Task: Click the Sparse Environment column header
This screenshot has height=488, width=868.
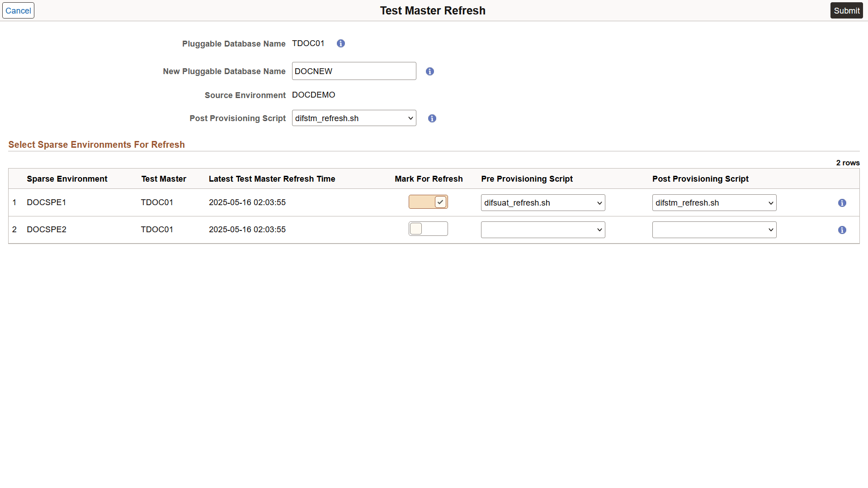Action: coord(66,178)
